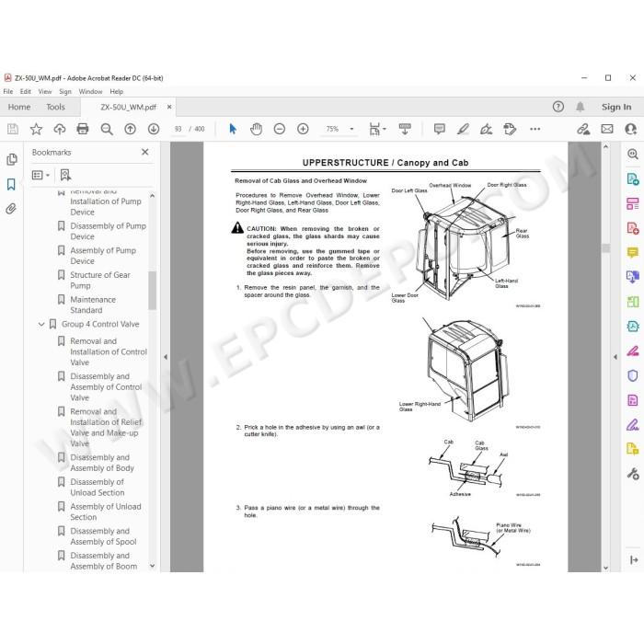Click the document vertical scrollbar thumb
This screenshot has width=644, height=644.
pyautogui.click(x=605, y=247)
